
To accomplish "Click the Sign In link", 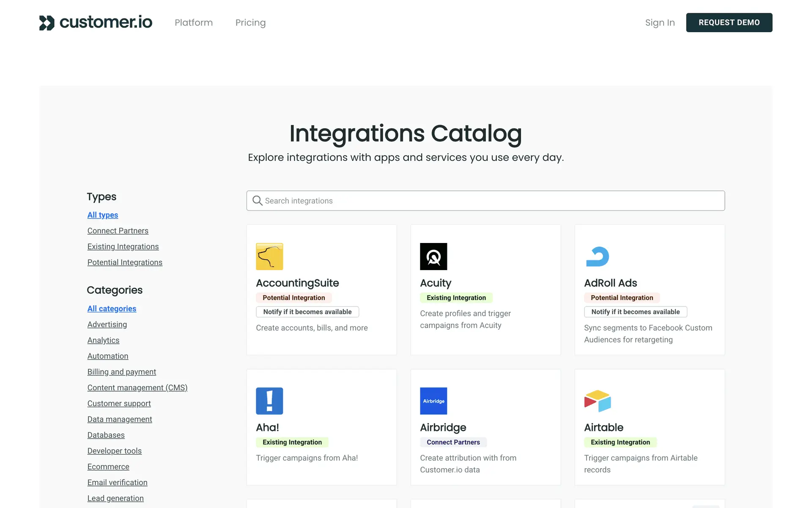I will [x=660, y=22].
